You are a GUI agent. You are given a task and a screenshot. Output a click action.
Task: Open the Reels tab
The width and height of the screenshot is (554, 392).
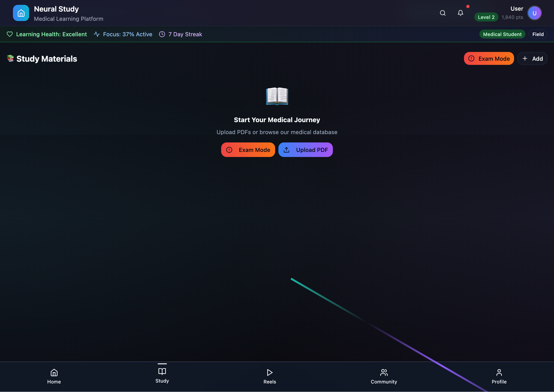pyautogui.click(x=270, y=376)
